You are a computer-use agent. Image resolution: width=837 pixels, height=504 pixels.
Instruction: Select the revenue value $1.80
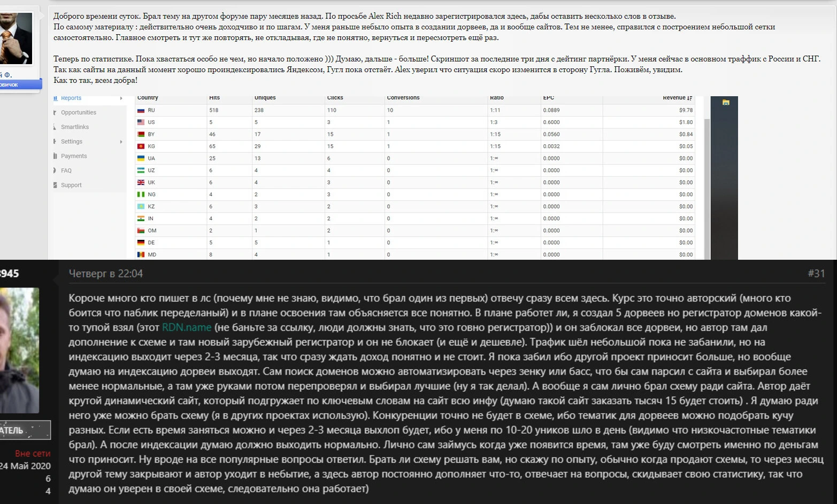tap(686, 122)
